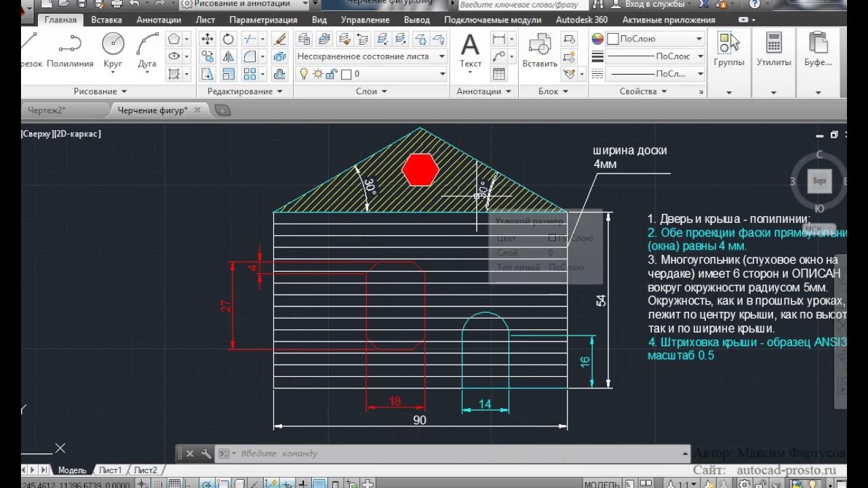Activate the Rectangular Array tool
868x488 pixels.
pyautogui.click(x=250, y=74)
